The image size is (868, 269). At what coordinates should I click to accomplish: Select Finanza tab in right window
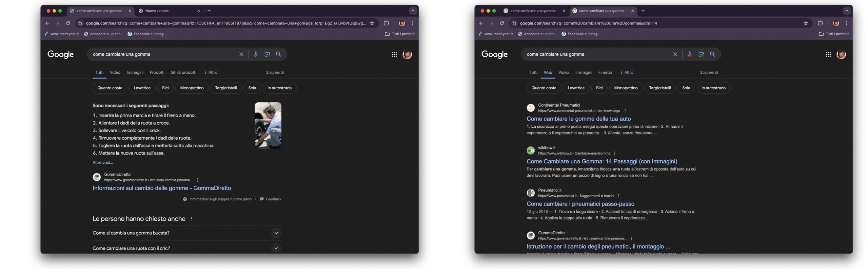click(x=605, y=72)
